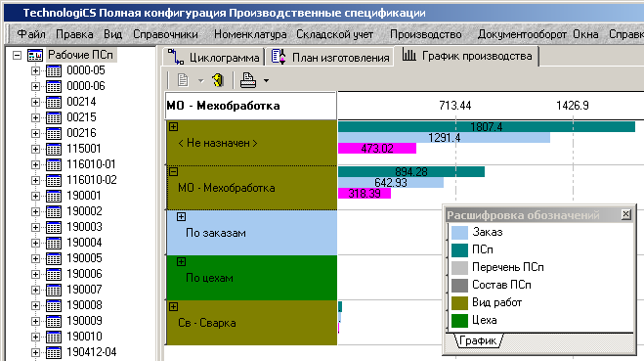Image resolution: width=644 pixels, height=361 pixels.
Task: Click the Циклограмма tab icon
Action: (176, 57)
